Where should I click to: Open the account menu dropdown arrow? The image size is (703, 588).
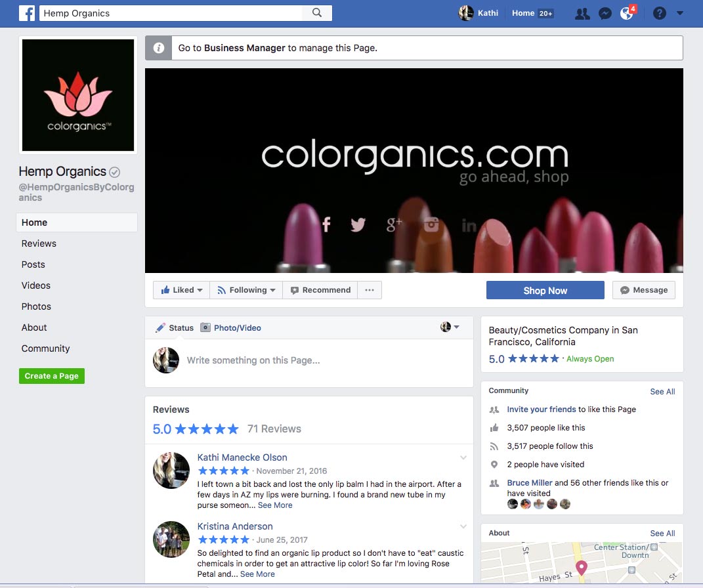click(x=679, y=13)
